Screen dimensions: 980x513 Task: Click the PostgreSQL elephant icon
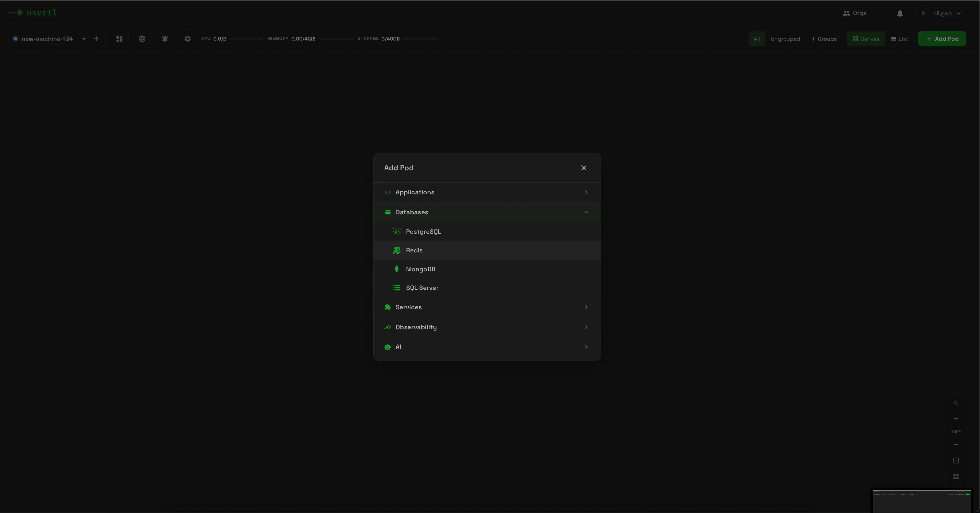point(396,231)
